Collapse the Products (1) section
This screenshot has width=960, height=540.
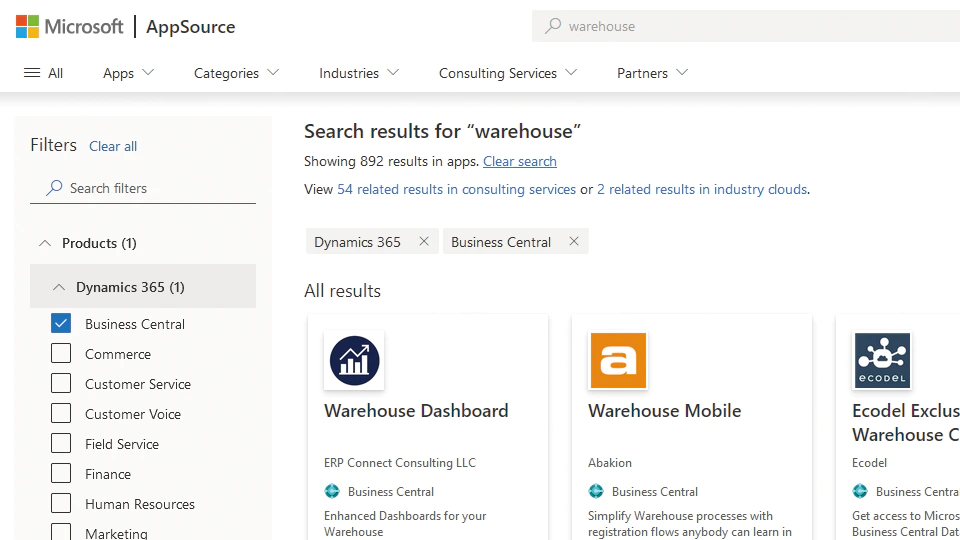tap(45, 243)
